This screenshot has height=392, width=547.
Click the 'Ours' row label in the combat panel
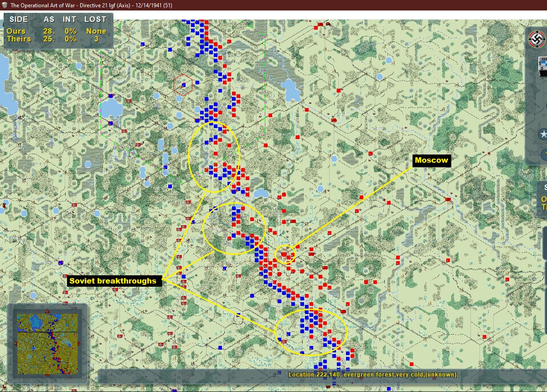coord(16,31)
